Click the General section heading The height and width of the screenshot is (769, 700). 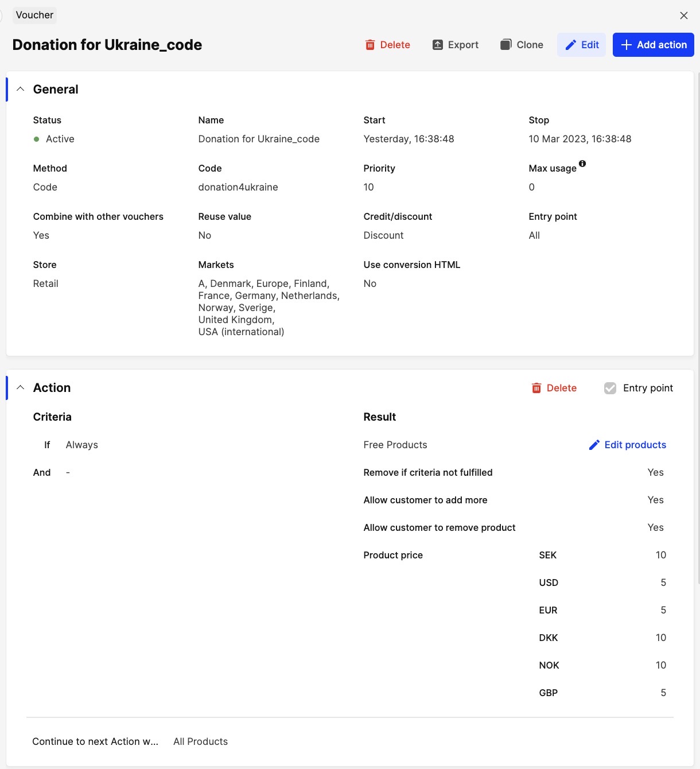click(x=56, y=89)
